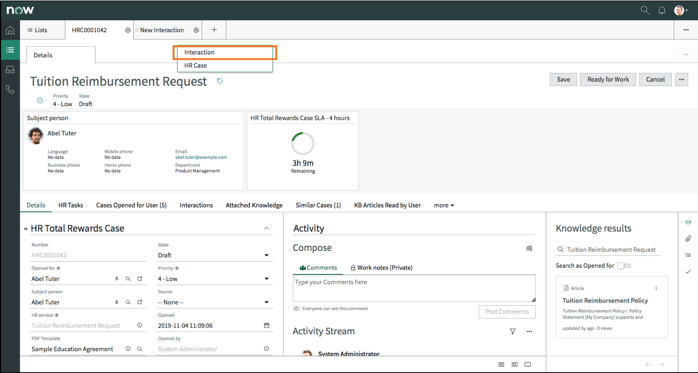Open the Source dropdown
Viewport: 698px width, 373px height.
click(x=215, y=302)
